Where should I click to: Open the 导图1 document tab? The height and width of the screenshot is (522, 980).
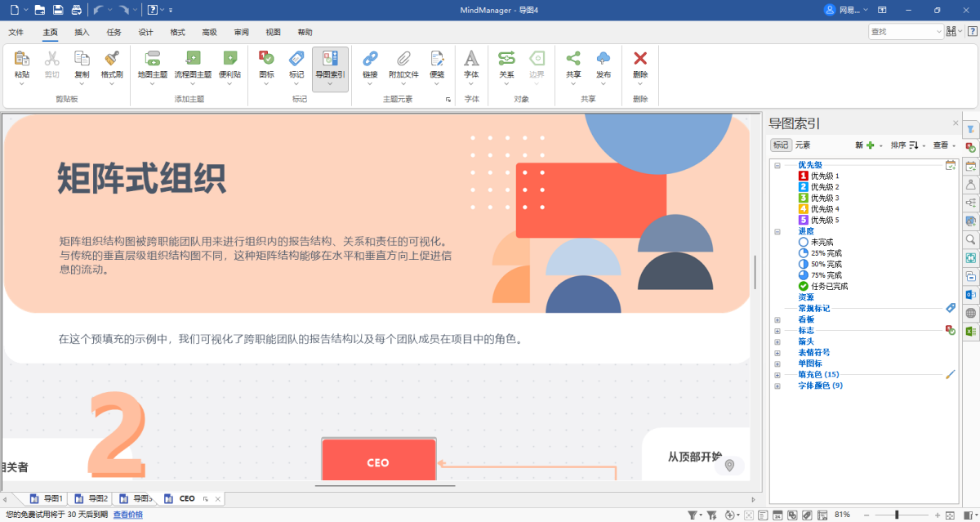[47, 498]
